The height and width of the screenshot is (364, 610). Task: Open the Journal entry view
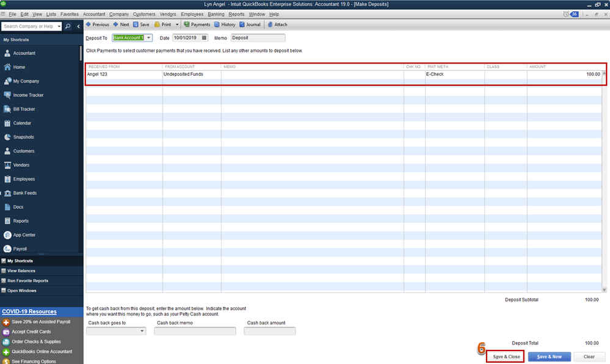click(250, 24)
